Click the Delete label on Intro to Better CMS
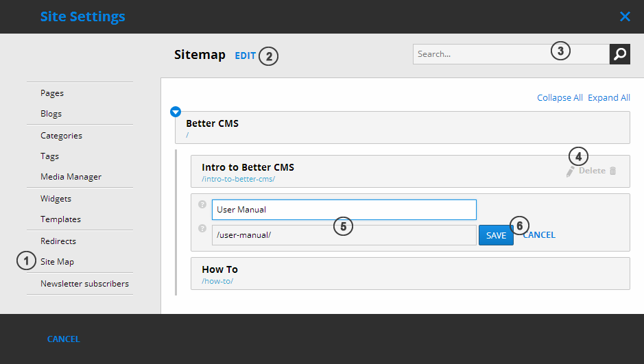Image resolution: width=644 pixels, height=364 pixels. 592,171
